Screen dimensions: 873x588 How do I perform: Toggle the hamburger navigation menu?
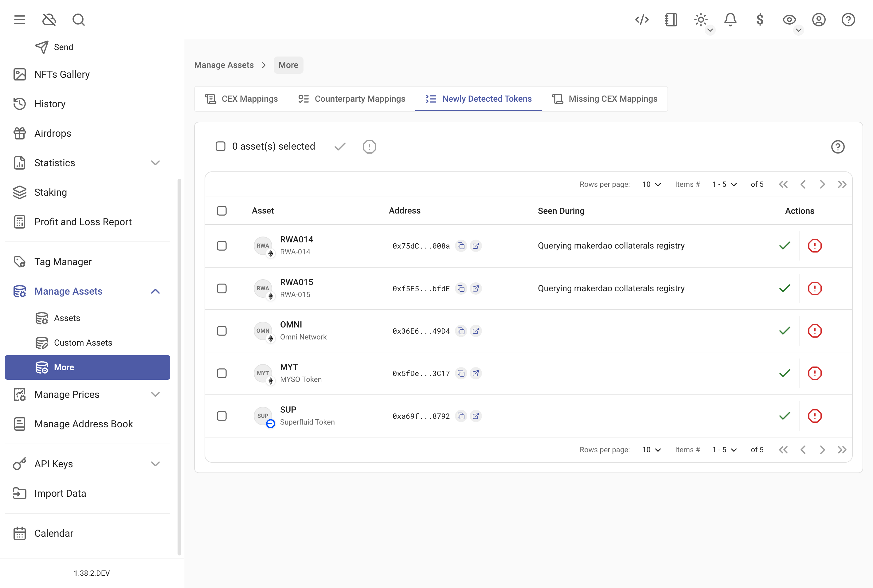(x=19, y=19)
